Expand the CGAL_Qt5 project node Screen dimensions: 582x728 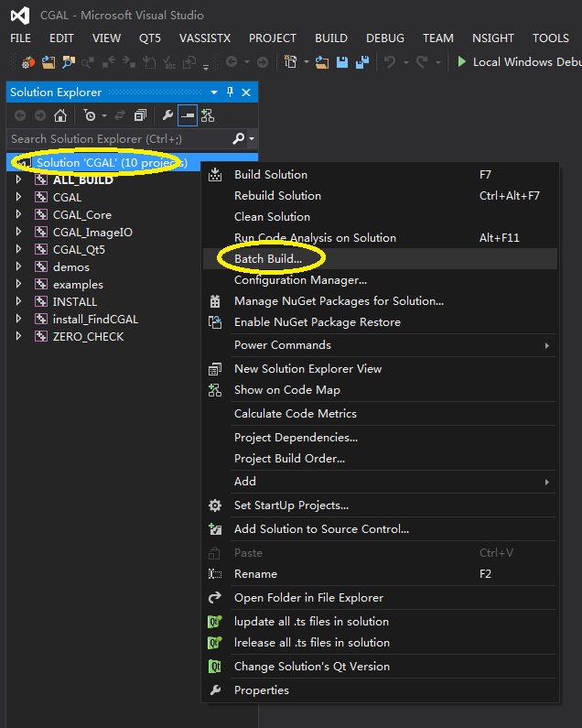[x=18, y=249]
